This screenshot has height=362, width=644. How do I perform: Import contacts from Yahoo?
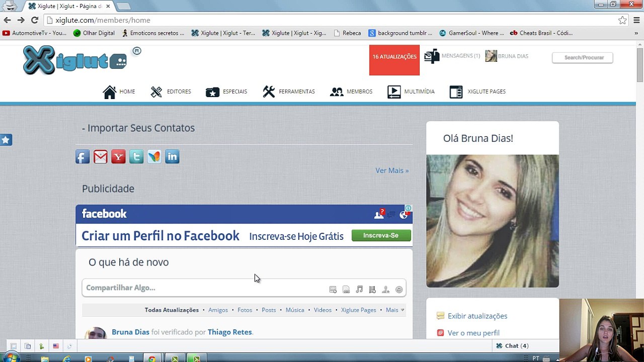(x=118, y=157)
